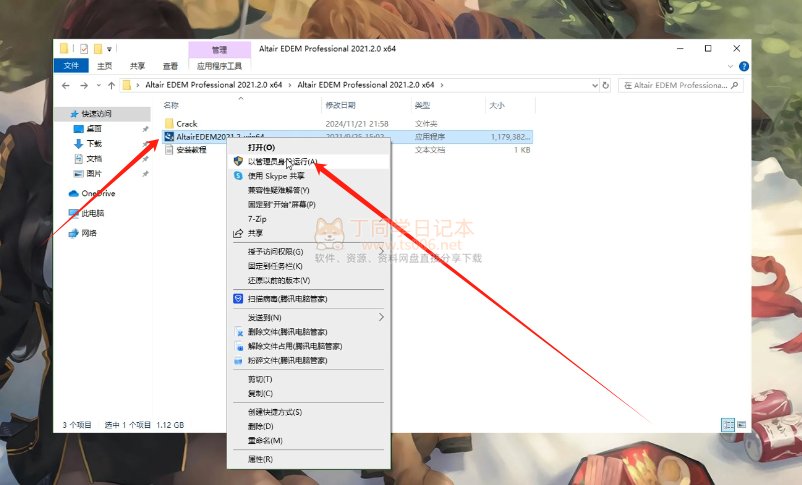802x485 pixels.
Task: Expand the quick access toolbar dropdown arrow
Action: [x=109, y=49]
